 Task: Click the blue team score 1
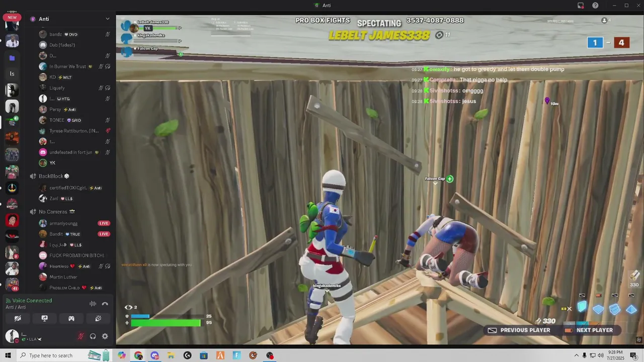tap(595, 43)
